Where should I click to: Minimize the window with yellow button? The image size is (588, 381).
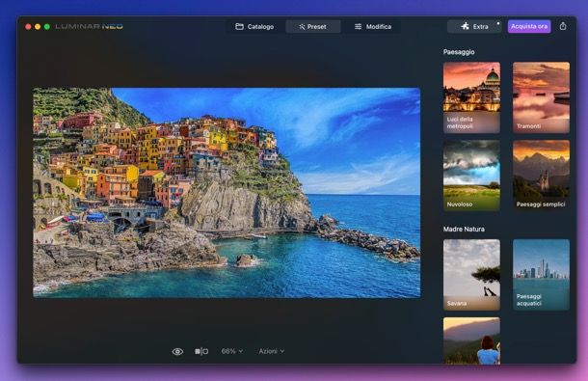pos(38,27)
